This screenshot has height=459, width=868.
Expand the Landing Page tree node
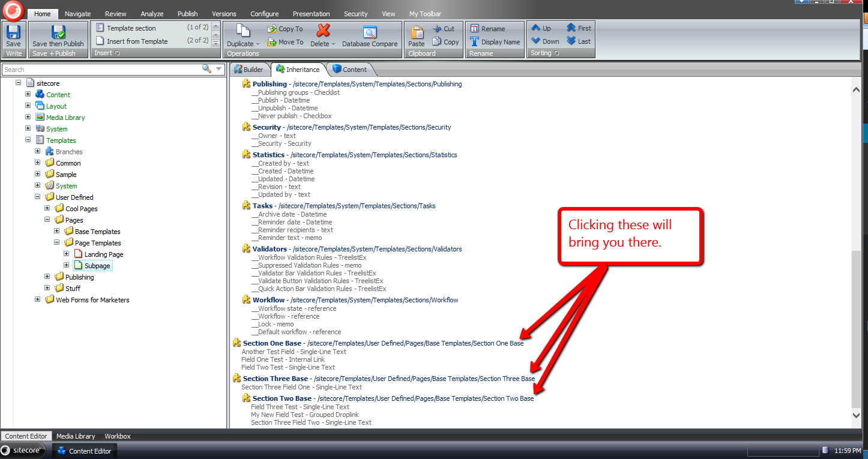(67, 254)
